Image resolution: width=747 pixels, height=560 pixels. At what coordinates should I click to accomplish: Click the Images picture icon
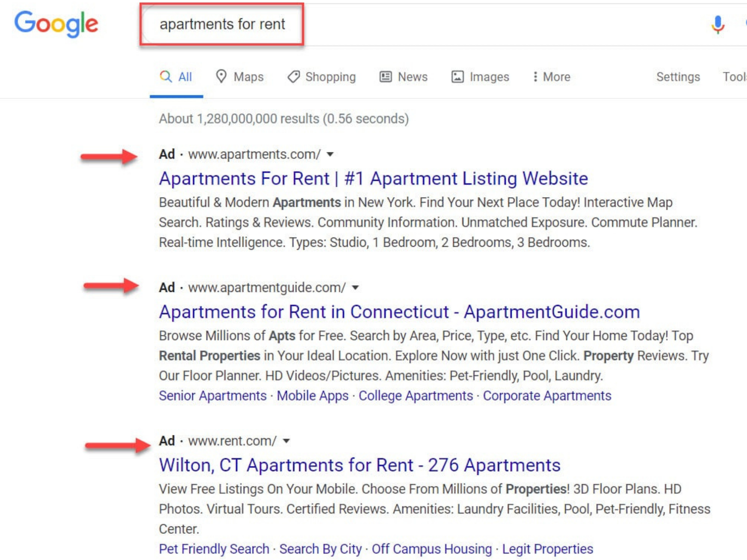458,77
